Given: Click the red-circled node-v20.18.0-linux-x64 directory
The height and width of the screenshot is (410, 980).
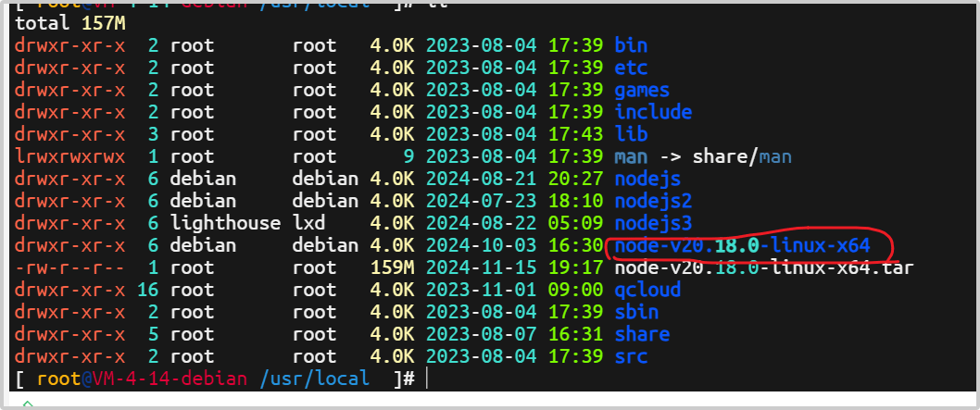Looking at the screenshot, I should (742, 245).
